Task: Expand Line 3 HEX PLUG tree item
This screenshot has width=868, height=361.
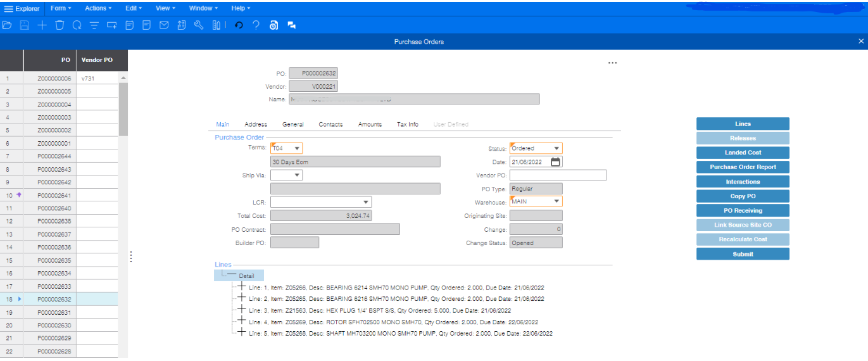Action: point(241,310)
